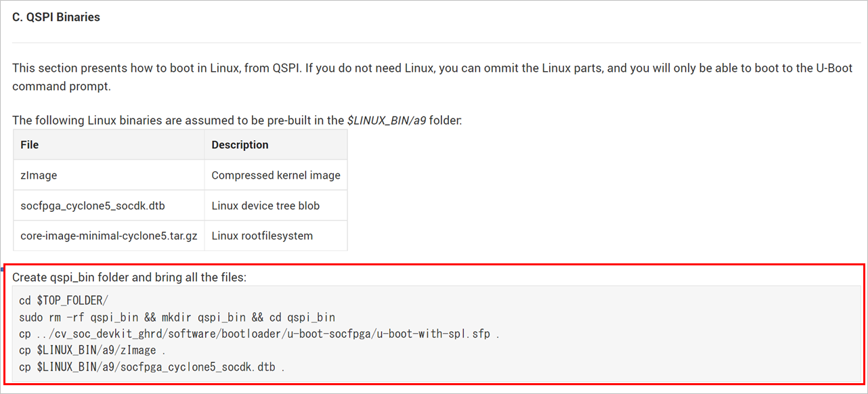Click the Create qspi_bin folder instruction text
Viewport: 868px width, 394px height.
[x=129, y=278]
